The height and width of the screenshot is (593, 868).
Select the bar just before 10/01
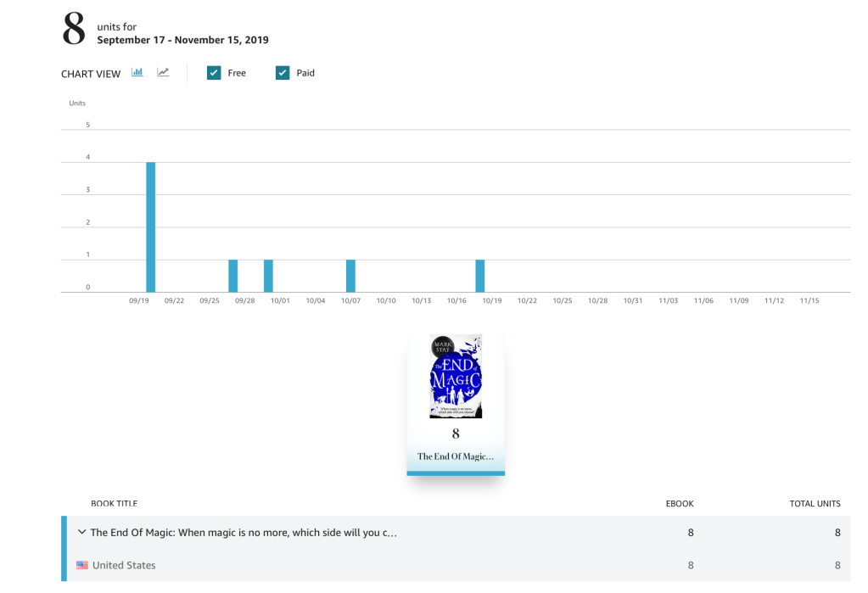tap(268, 276)
